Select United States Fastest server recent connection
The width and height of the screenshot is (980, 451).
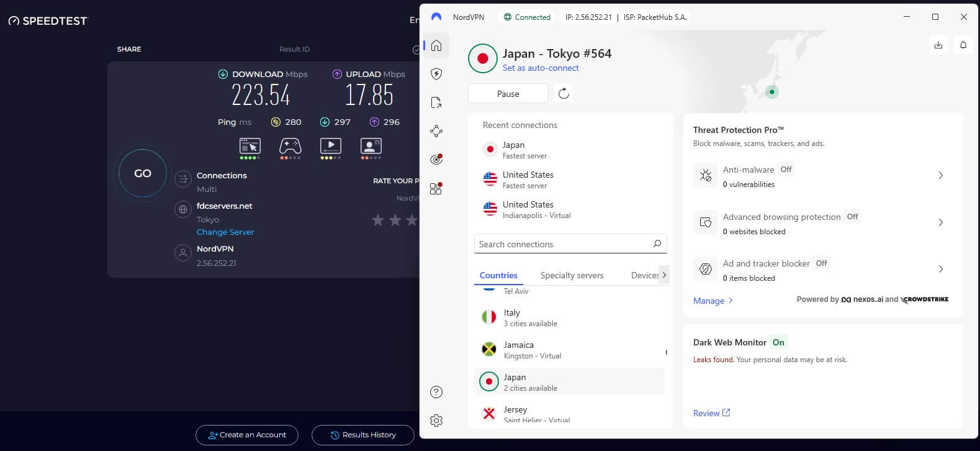point(570,180)
